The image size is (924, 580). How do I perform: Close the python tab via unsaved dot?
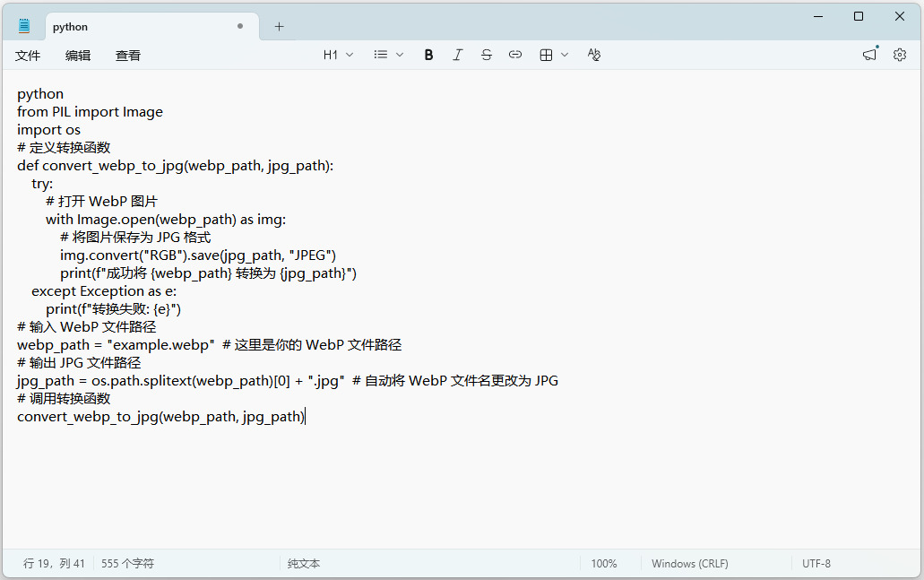point(240,26)
